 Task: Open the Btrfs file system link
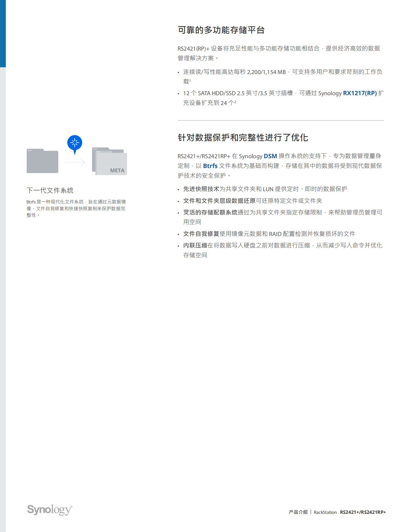(x=210, y=166)
